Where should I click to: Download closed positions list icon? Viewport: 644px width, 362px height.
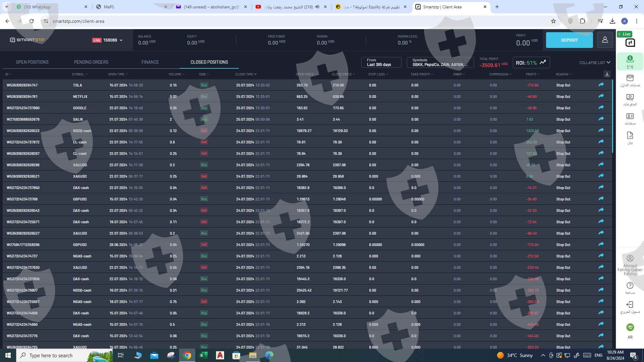pyautogui.click(x=607, y=74)
